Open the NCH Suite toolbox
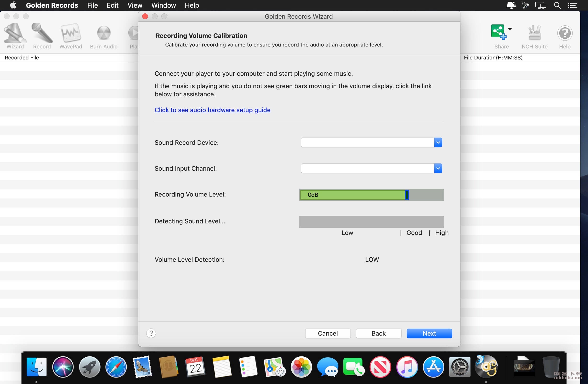This screenshot has height=384, width=588. 534,36
